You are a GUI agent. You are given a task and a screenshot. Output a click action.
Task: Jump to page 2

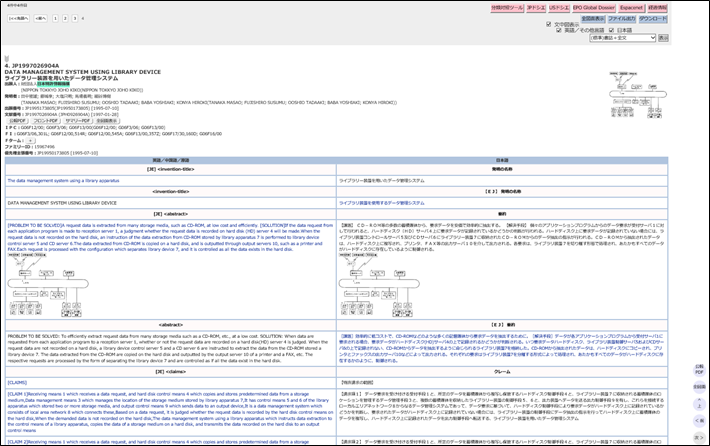click(x=65, y=19)
